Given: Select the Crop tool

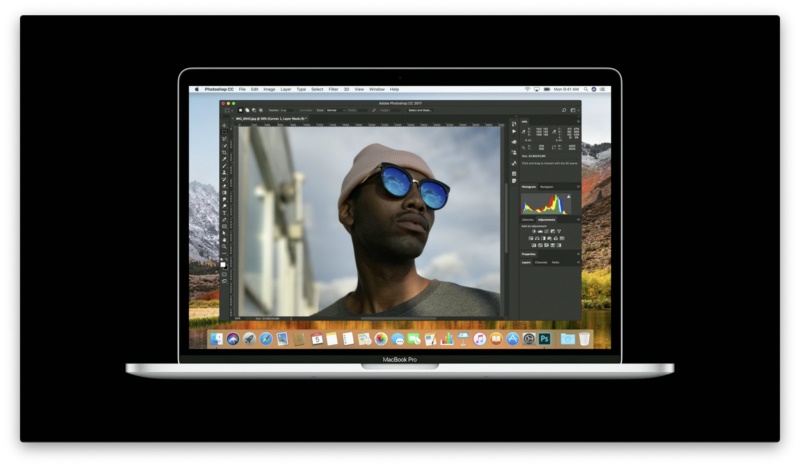Looking at the screenshot, I should pos(224,152).
